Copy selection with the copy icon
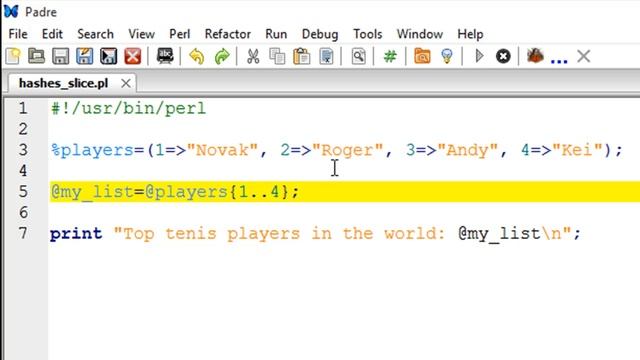This screenshot has height=360, width=640. click(277, 56)
